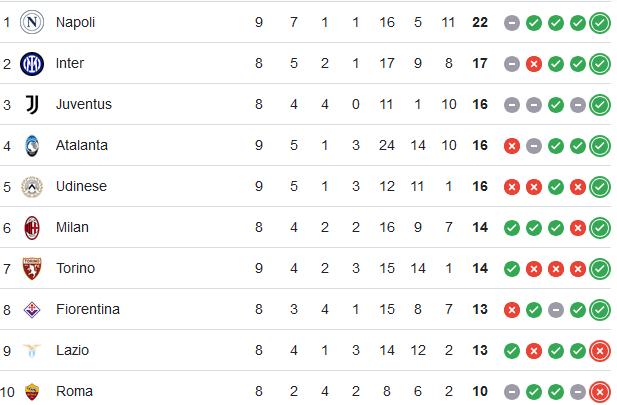Screen dimensions: 617x405
Task: Click the Lazio eagle crest icon
Action: [x=32, y=350]
